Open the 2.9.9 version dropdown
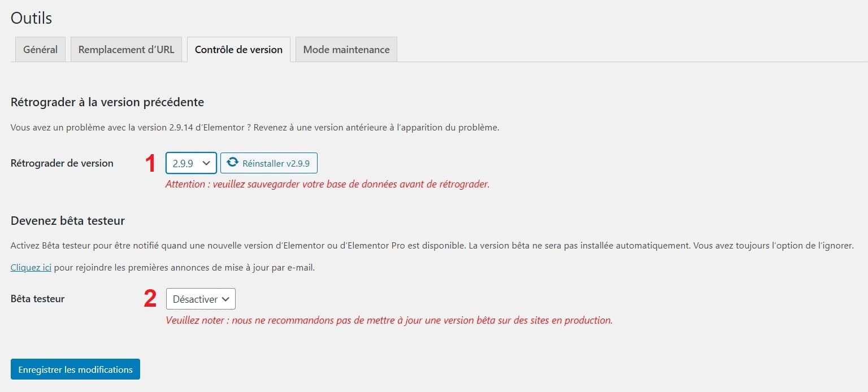This screenshot has height=392, width=868. (x=190, y=163)
